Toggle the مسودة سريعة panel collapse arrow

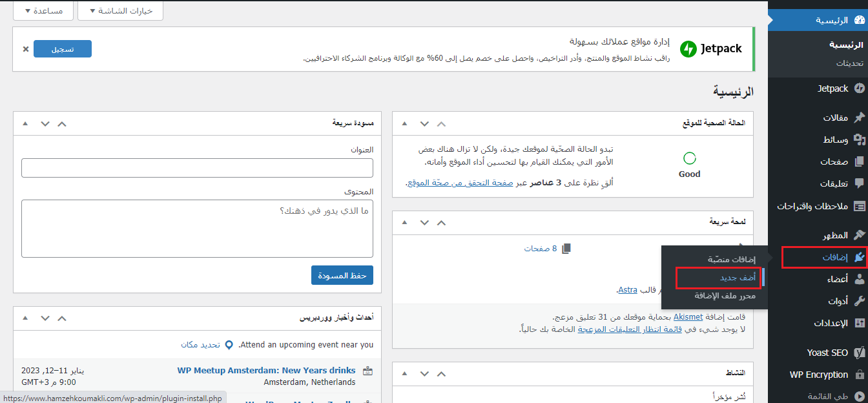point(25,123)
